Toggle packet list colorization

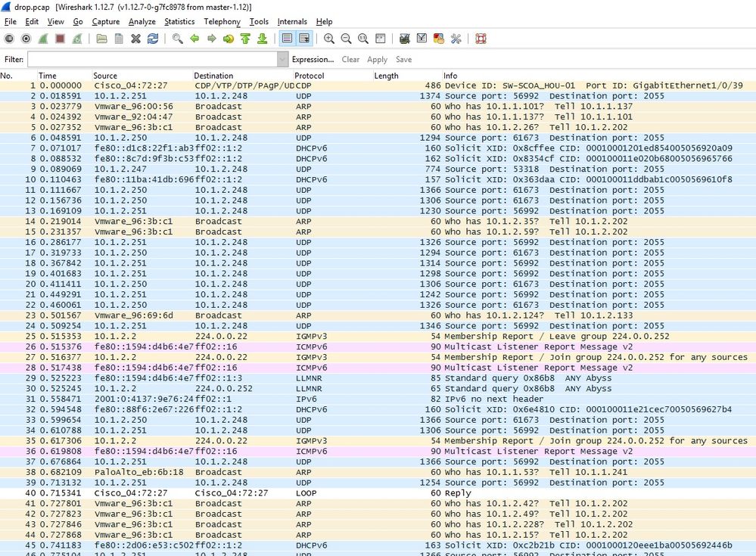(x=287, y=39)
